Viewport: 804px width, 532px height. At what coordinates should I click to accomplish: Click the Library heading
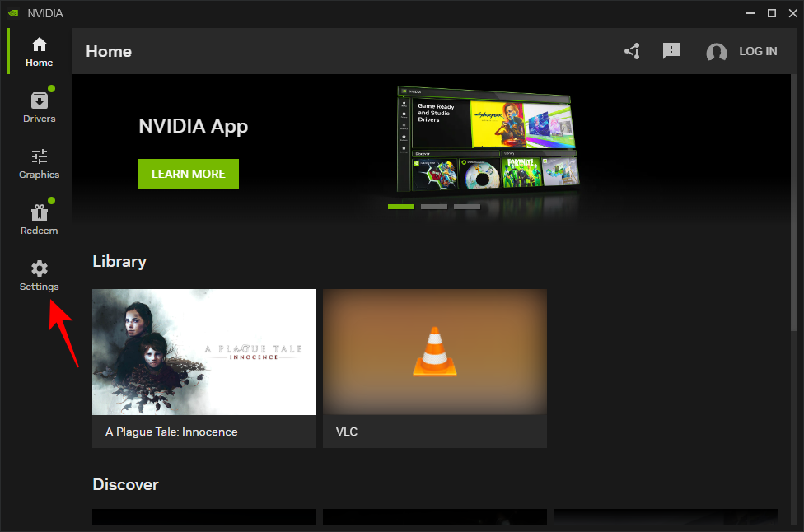(x=119, y=261)
